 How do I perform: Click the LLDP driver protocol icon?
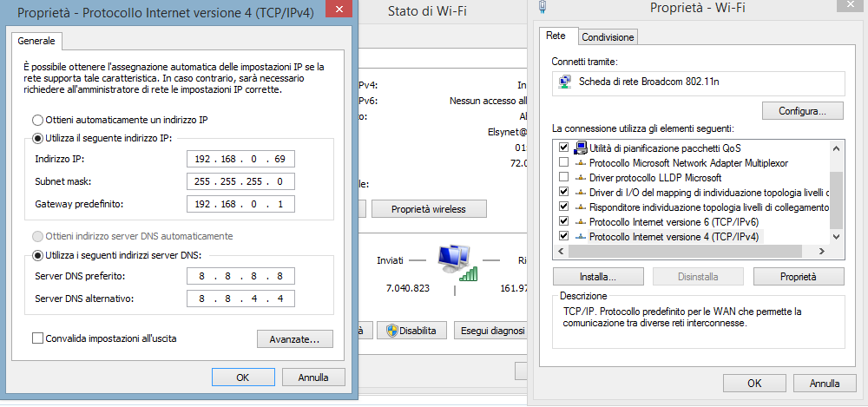(x=580, y=177)
